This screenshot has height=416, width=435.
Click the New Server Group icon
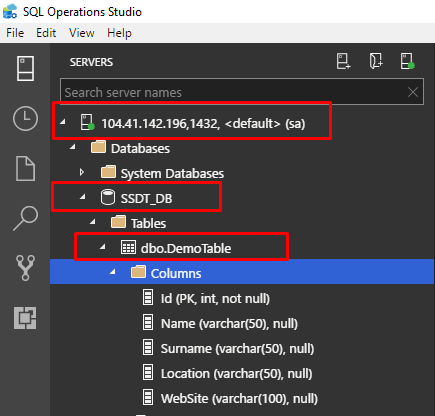coord(376,61)
